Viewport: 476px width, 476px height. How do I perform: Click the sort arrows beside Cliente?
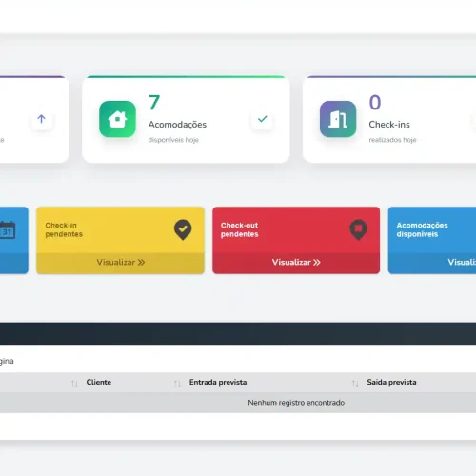coord(74,384)
